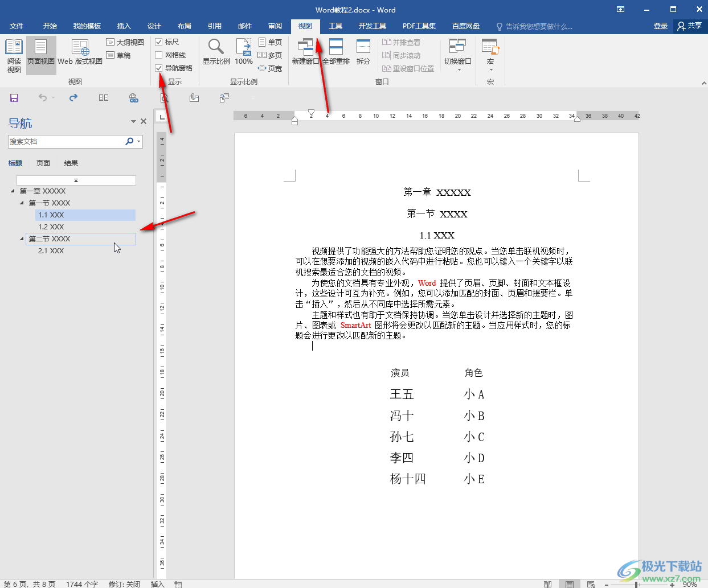Viewport: 708px width, 588px height.
Task: Click the 告诉我您想要做什么 search box
Action: coord(534,26)
